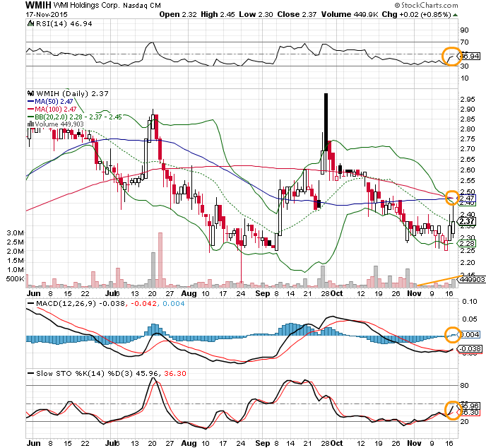Image resolution: width=486 pixels, height=448 pixels.
Task: Click the red '36.30' %D value in STO label
Action: (175, 373)
